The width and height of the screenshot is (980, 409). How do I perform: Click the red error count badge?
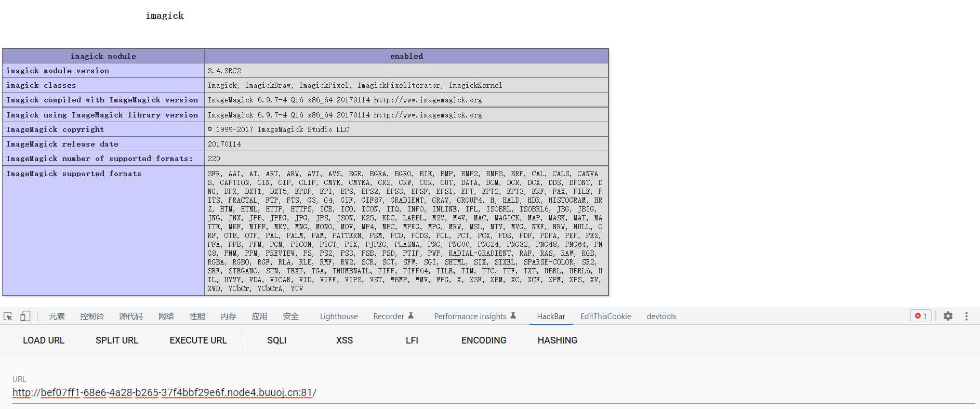tap(921, 316)
